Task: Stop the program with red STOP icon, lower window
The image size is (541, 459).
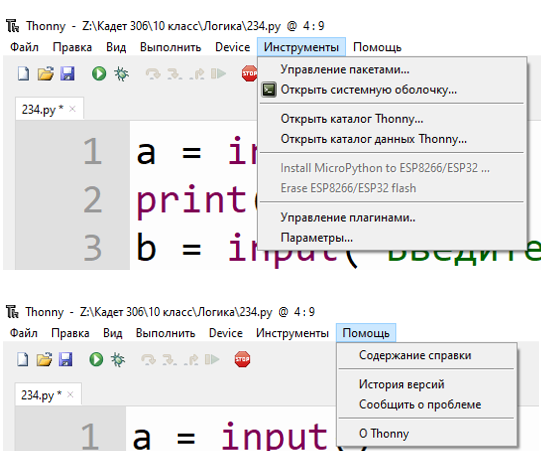Action: coord(242,359)
